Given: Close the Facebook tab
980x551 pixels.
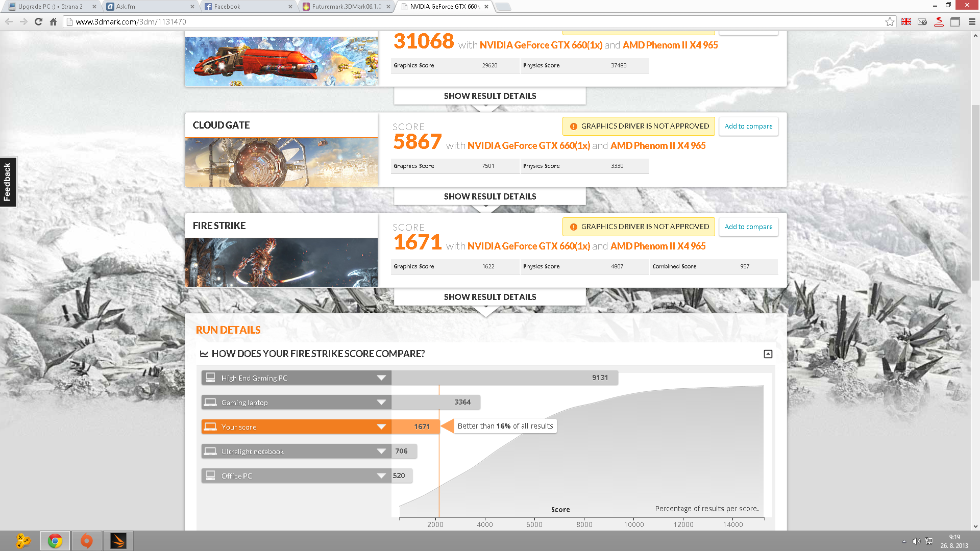Looking at the screenshot, I should (290, 7).
